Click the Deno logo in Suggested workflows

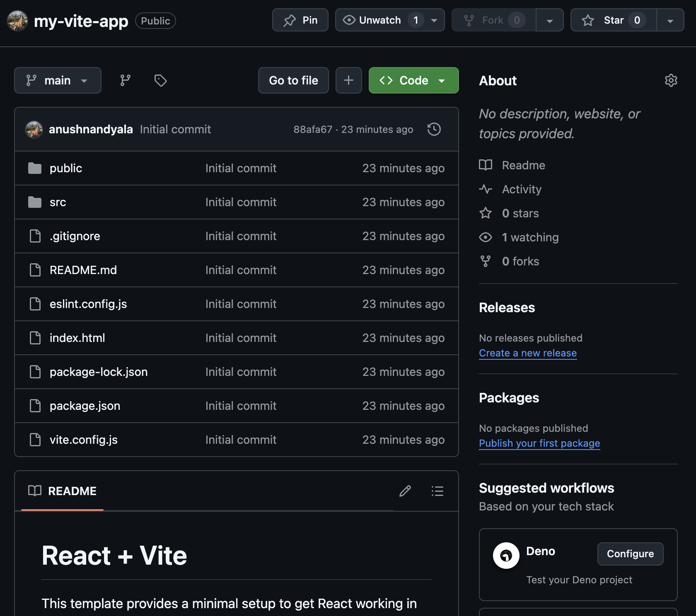[506, 556]
